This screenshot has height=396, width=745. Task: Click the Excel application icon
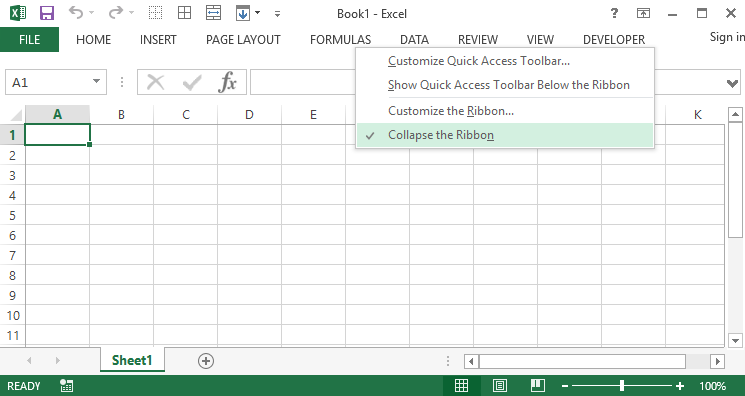point(18,13)
